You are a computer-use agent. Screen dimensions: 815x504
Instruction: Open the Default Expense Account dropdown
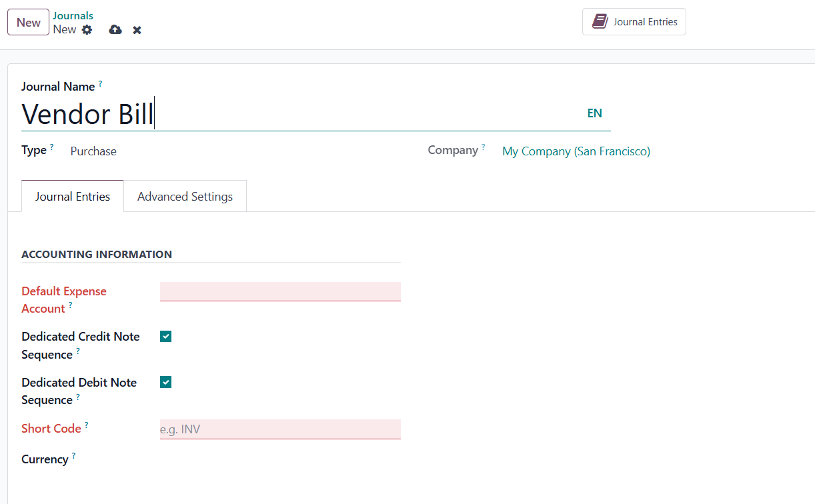[280, 292]
